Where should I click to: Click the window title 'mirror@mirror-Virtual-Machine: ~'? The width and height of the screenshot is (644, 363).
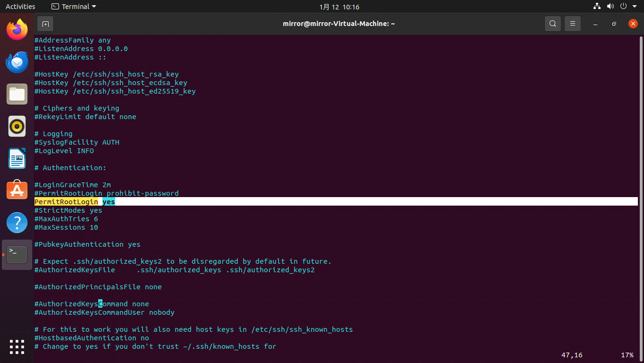[x=339, y=24]
